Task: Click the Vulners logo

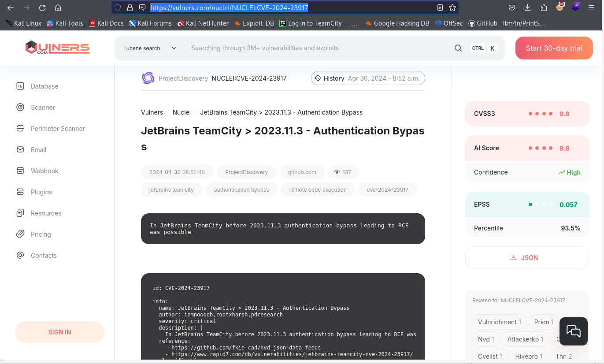Action: click(57, 48)
